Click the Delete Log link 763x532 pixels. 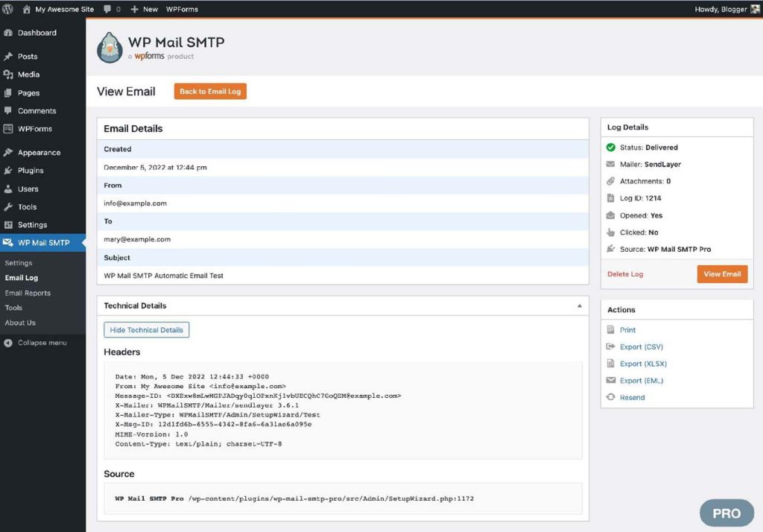coord(625,274)
